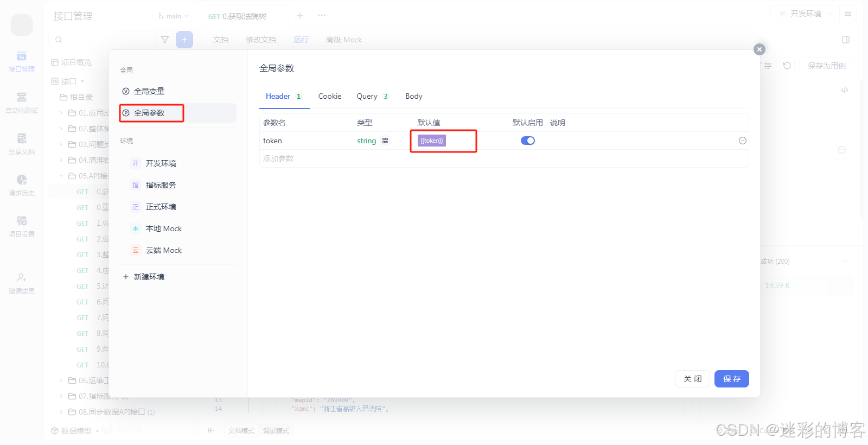The image size is (868, 445).
Task: Click the refresh icon near 保存为用例
Action: click(x=787, y=66)
